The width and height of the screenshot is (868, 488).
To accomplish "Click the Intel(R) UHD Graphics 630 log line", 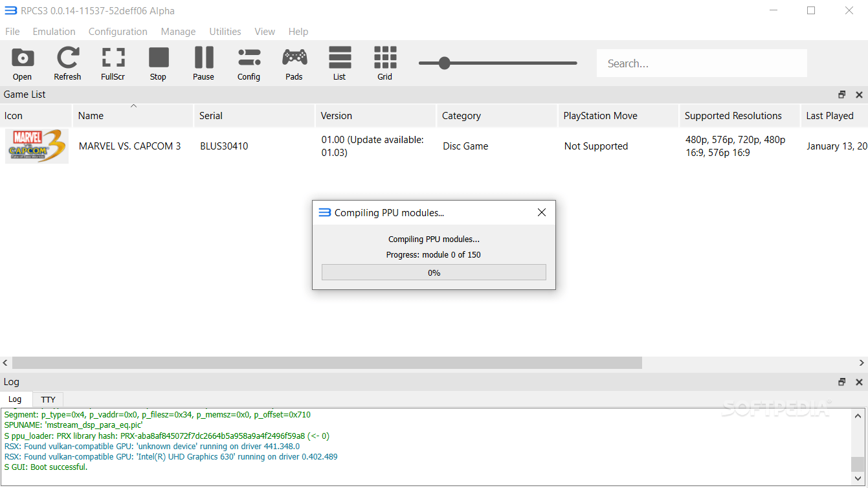I will point(171,457).
